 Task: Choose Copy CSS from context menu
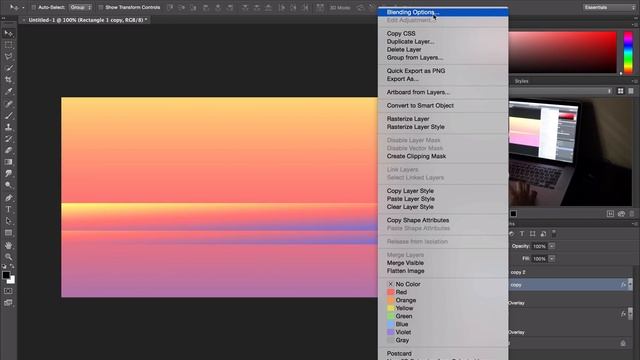pyautogui.click(x=443, y=33)
